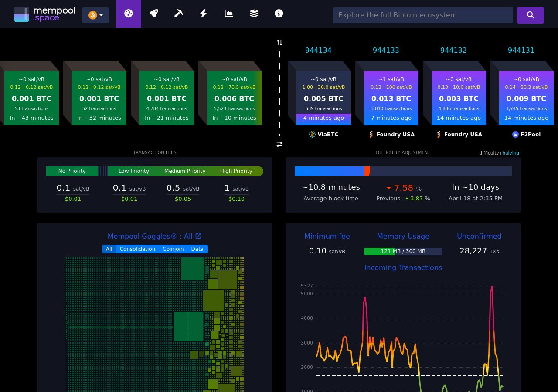The image size is (558, 392).
Task: Click the highlighted dashboard gauge icon
Action: coord(128,14)
